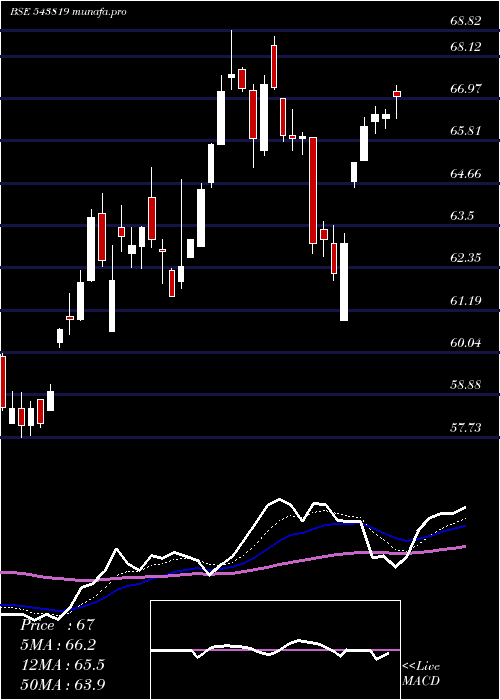Click the 68.82 price level label
The height and width of the screenshot is (700, 500).
coord(466,21)
